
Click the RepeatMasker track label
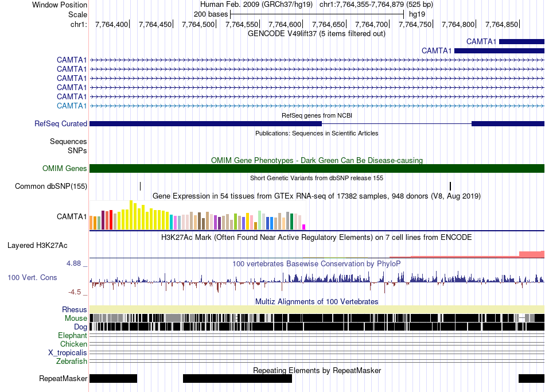(63, 378)
